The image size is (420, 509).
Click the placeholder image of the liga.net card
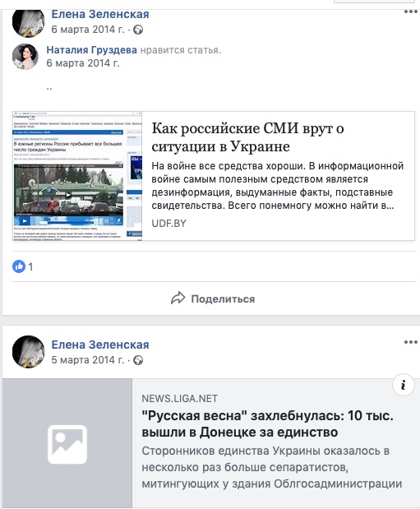tap(67, 444)
